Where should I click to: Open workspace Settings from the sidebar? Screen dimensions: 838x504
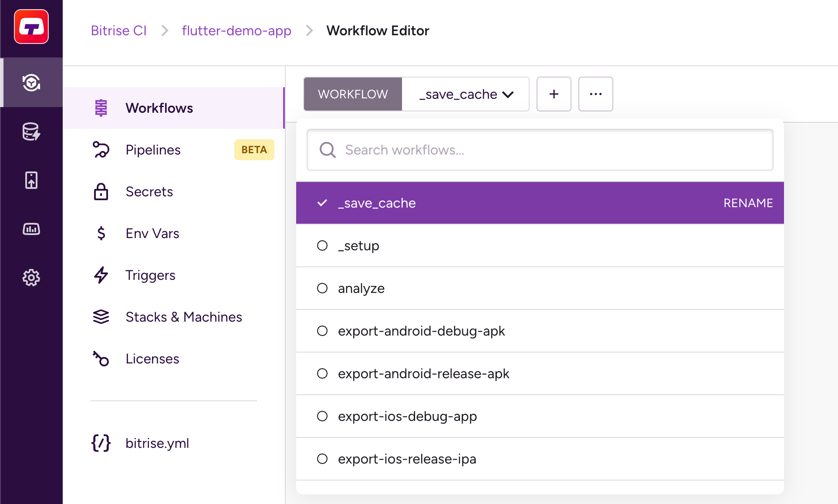[x=31, y=277]
